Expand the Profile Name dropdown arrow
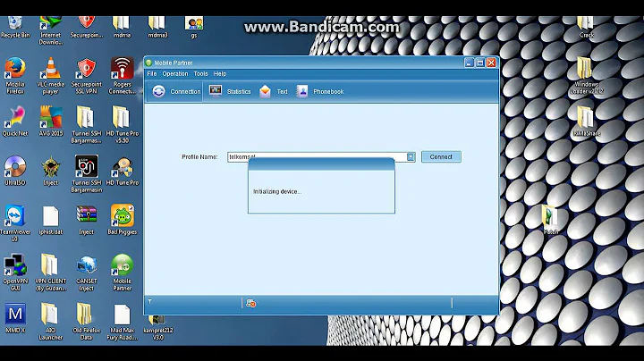 tap(411, 156)
